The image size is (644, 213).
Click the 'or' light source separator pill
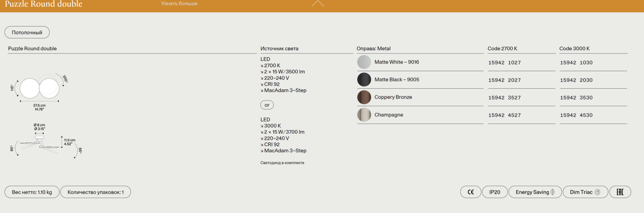tap(267, 105)
